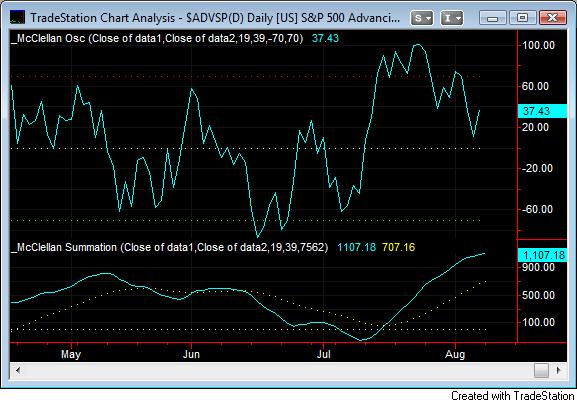
Task: Close the chart analysis window
Action: pos(552,18)
